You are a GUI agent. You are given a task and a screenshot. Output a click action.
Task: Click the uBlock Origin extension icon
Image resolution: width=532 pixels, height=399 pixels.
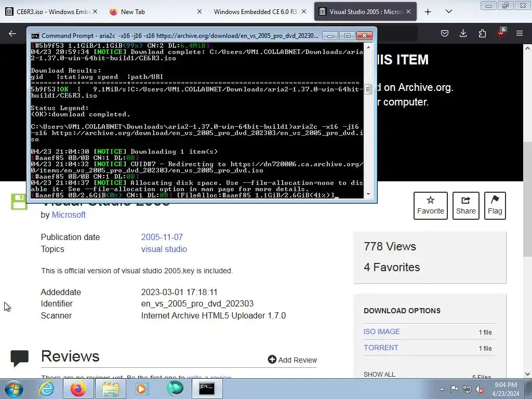501,33
